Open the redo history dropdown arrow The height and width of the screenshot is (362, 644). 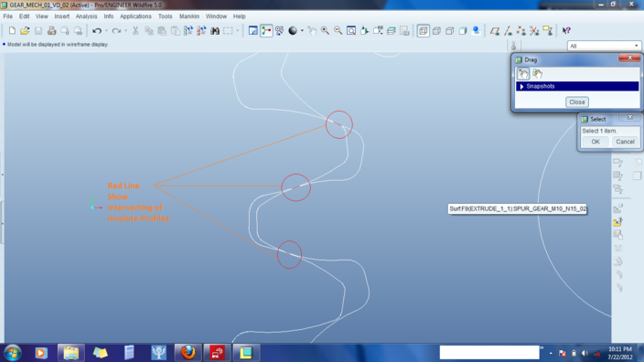[x=125, y=31]
